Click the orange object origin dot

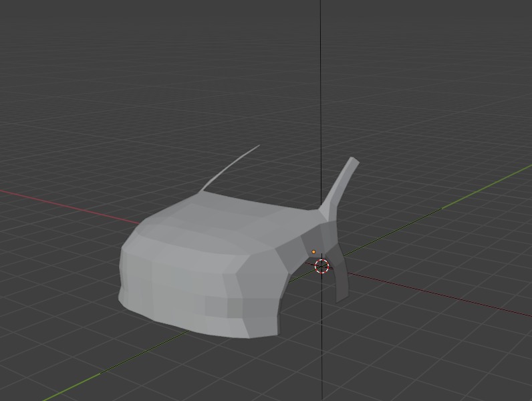(x=313, y=252)
